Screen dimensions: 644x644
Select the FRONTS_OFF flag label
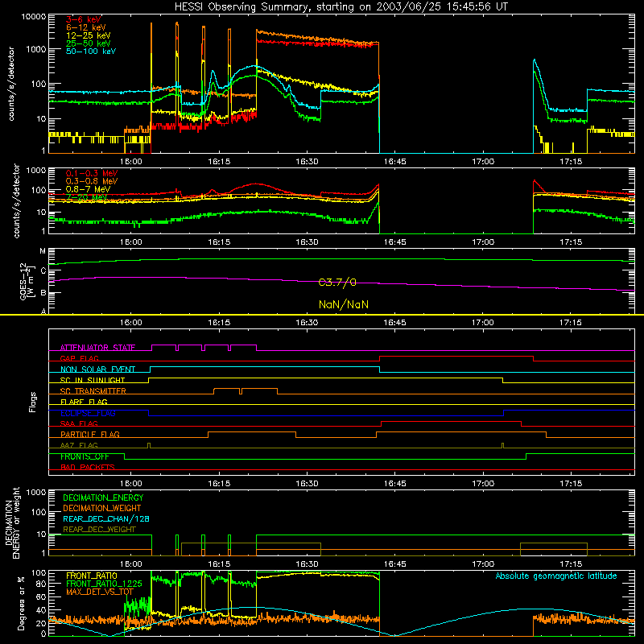tap(85, 456)
